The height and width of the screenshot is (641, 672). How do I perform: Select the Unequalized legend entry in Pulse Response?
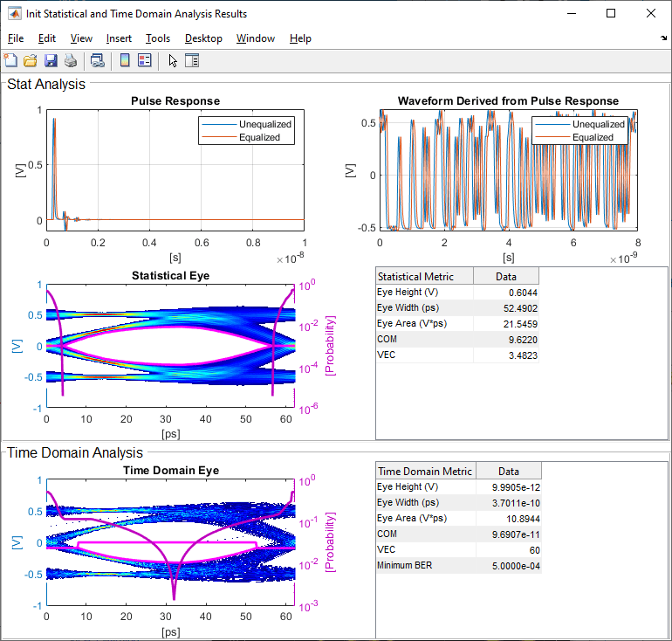click(266, 124)
